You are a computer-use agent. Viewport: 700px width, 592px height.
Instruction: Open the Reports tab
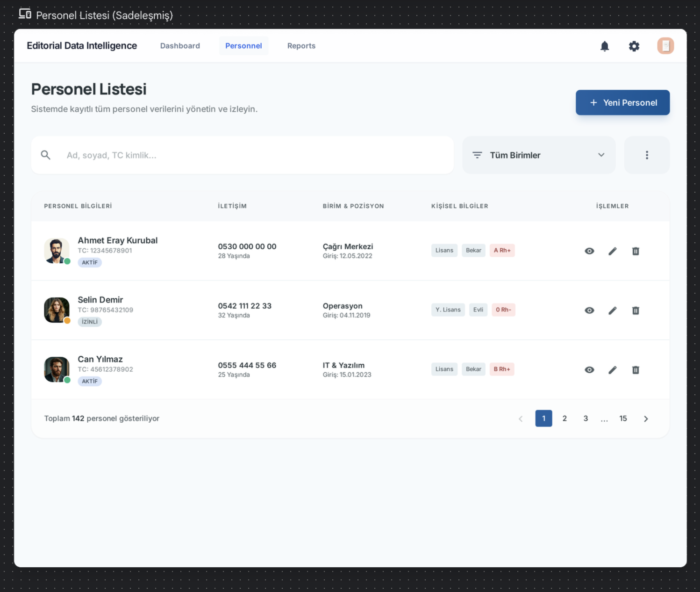(301, 46)
